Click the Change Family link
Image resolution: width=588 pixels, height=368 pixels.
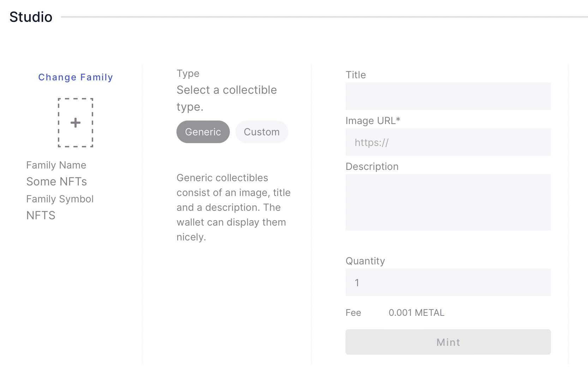point(76,77)
